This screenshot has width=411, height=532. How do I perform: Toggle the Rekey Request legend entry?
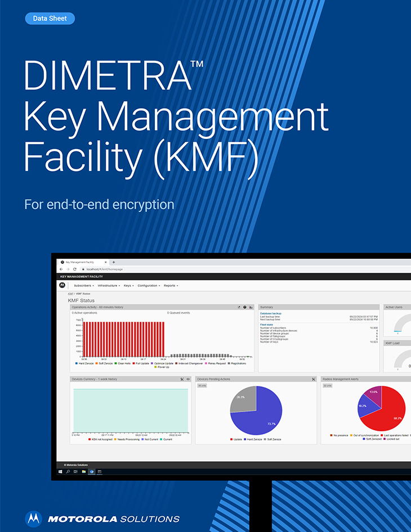[x=215, y=363]
